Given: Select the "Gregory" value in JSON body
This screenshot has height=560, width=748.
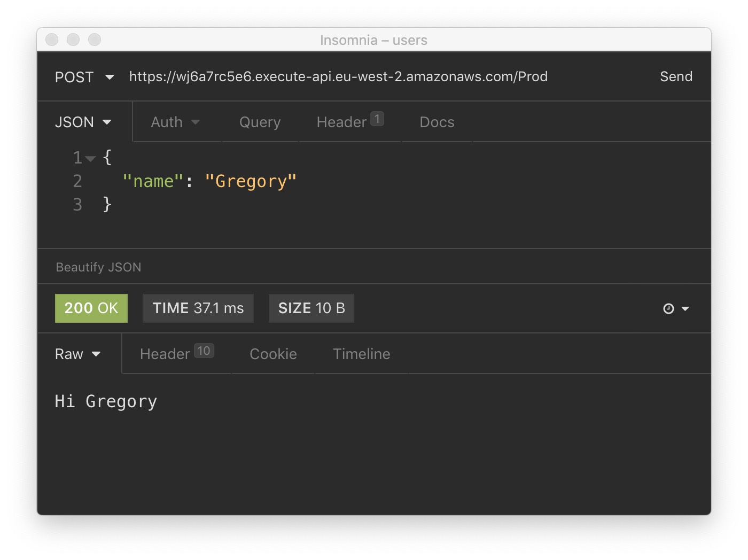Looking at the screenshot, I should [251, 181].
